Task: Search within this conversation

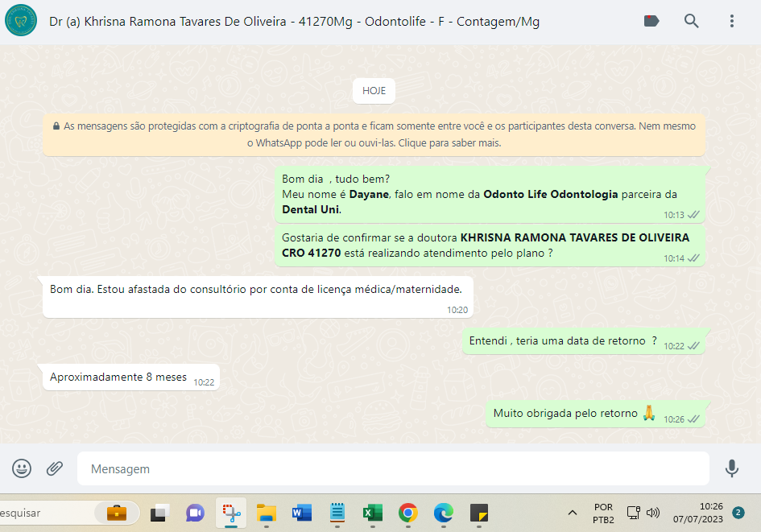Action: coord(691,21)
